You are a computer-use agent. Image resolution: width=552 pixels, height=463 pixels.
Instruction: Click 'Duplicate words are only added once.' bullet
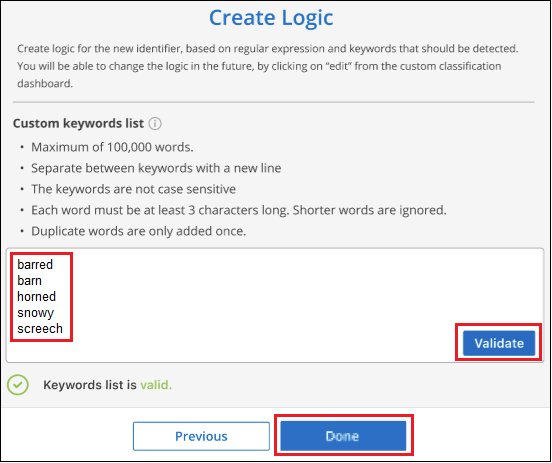pyautogui.click(x=139, y=231)
